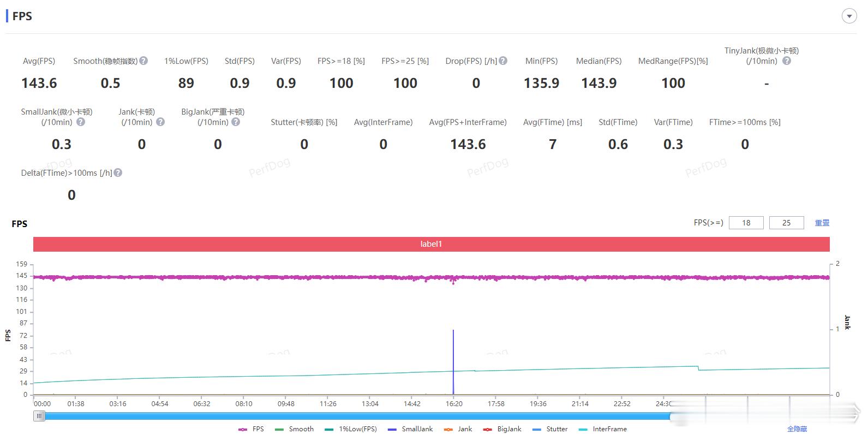
Task: Click 全隐藏 hide-all link
Action: pos(797,429)
